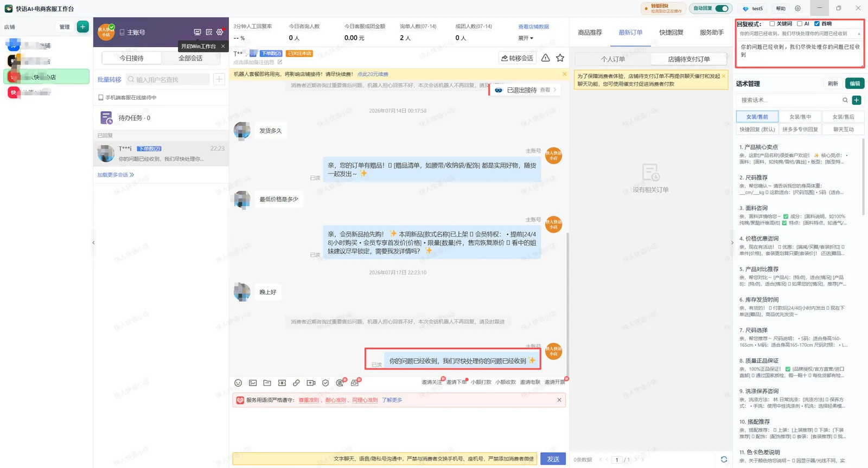Check the 关键词 reply mode checkbox
868x468 pixels.
772,23
